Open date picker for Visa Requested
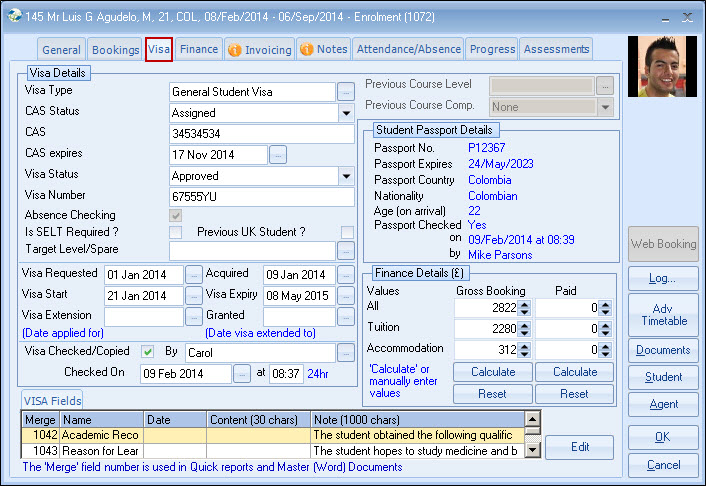Viewport: 706px width, 486px height. pyautogui.click(x=194, y=275)
